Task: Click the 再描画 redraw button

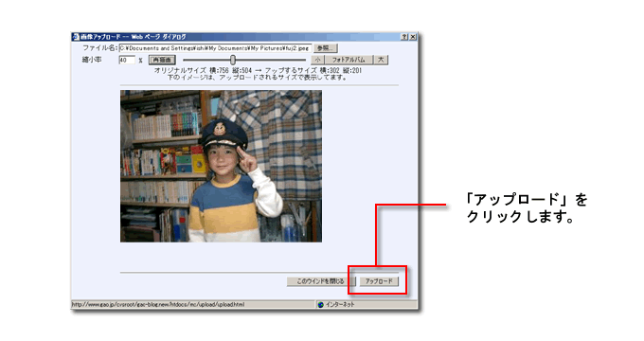Action: click(162, 60)
